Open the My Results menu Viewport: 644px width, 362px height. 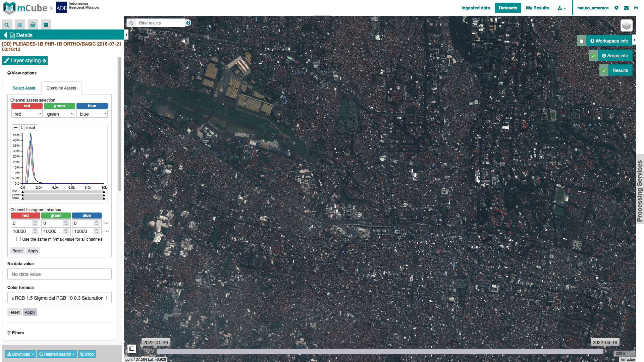coord(537,8)
